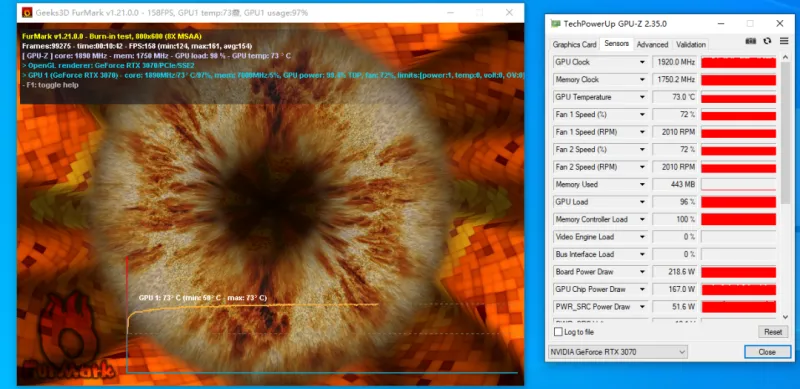Click the 1750.2 MHz Memory Clock value
The height and width of the screenshot is (389, 800).
674,80
